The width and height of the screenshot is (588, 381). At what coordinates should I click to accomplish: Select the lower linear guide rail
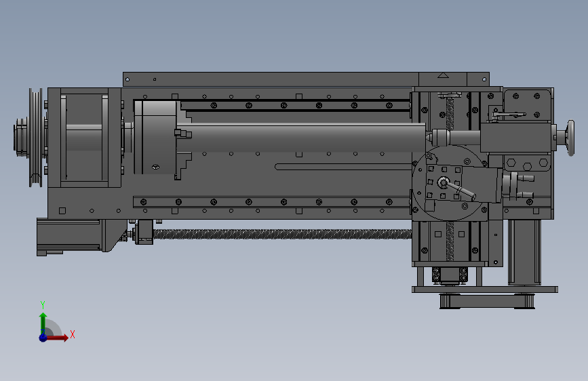coord(272,202)
